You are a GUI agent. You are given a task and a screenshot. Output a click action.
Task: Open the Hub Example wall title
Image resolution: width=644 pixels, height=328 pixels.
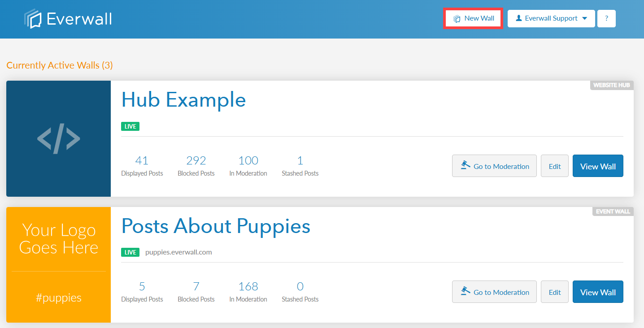183,99
